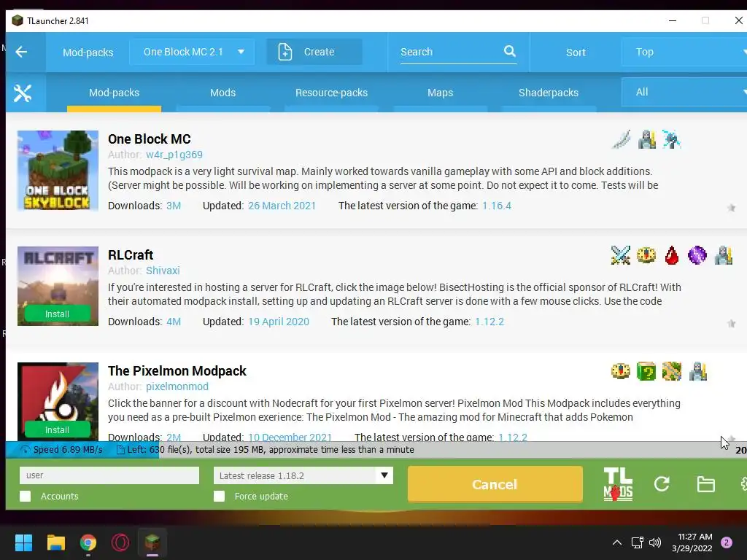Click the diamond pickaxe icon on One Block MC
This screenshot has width=747, height=560.
(x=671, y=139)
